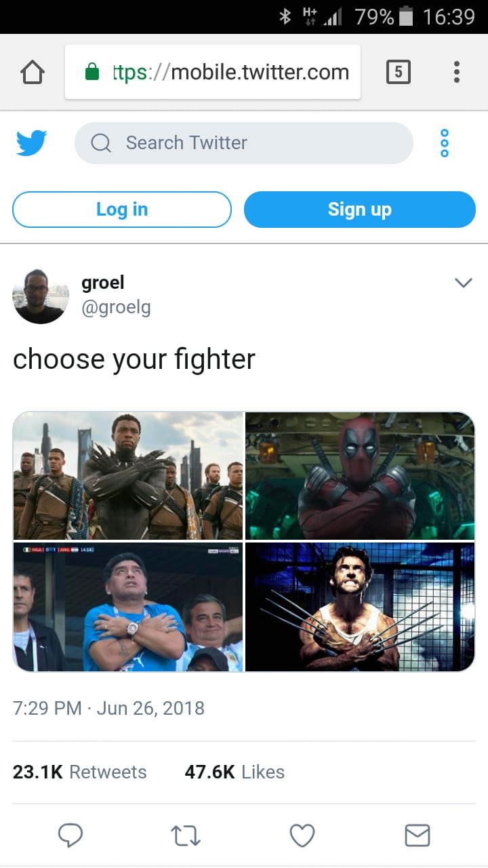Click the green padlock security icon
The height and width of the screenshot is (868, 488).
92,72
